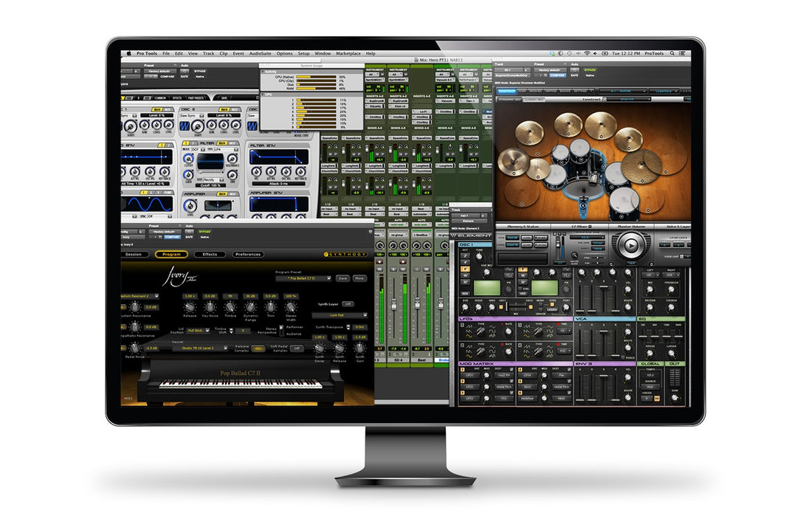Click the Wi-Fi icon in the menu bar
The width and height of the screenshot is (812, 516).
click(586, 54)
